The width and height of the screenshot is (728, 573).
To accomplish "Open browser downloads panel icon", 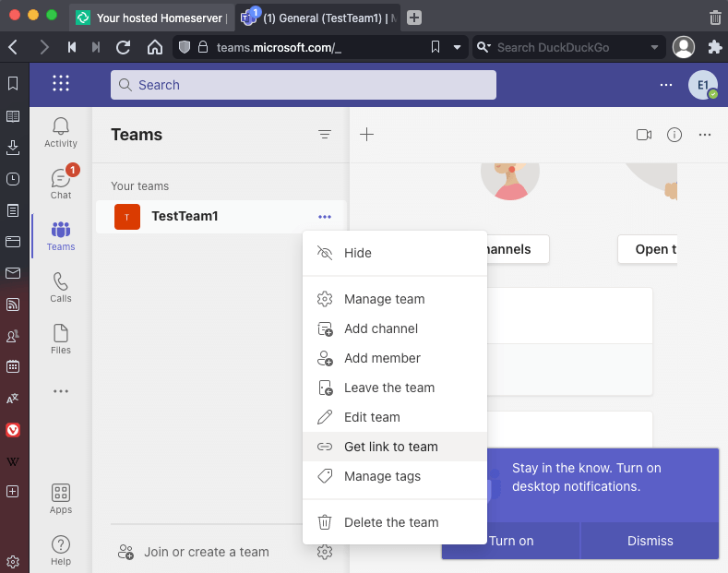I will click(x=13, y=148).
